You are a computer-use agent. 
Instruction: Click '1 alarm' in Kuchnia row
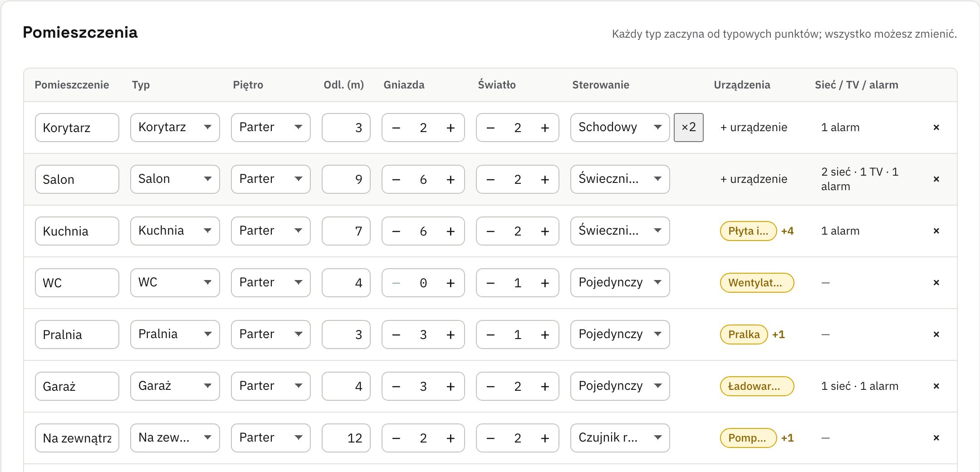(840, 231)
